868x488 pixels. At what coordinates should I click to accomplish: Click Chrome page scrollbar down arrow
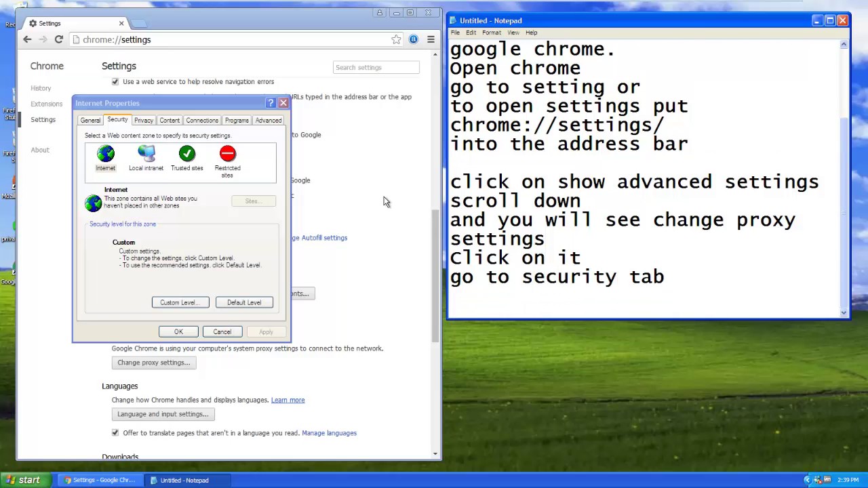pos(435,453)
